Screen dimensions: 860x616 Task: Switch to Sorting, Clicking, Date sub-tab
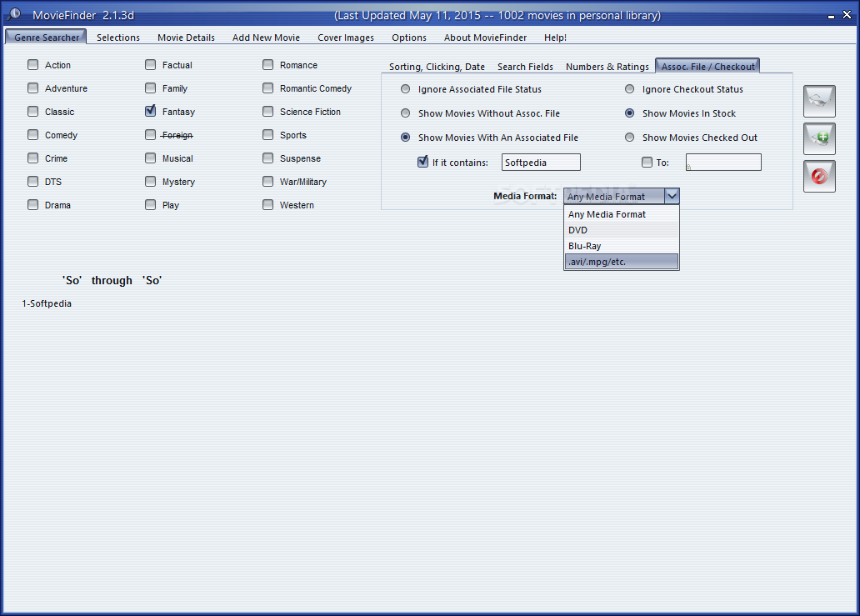(x=437, y=67)
